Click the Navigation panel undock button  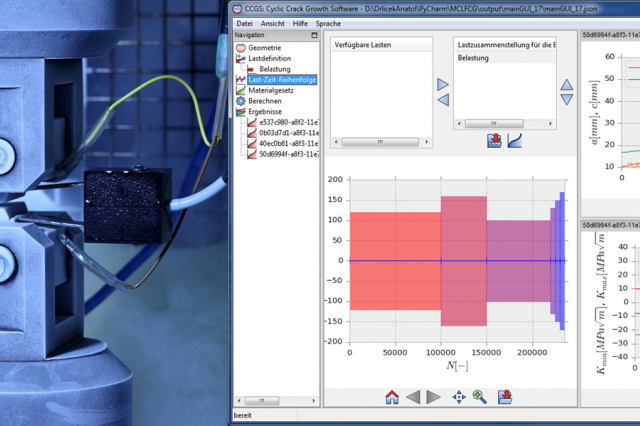314,35
